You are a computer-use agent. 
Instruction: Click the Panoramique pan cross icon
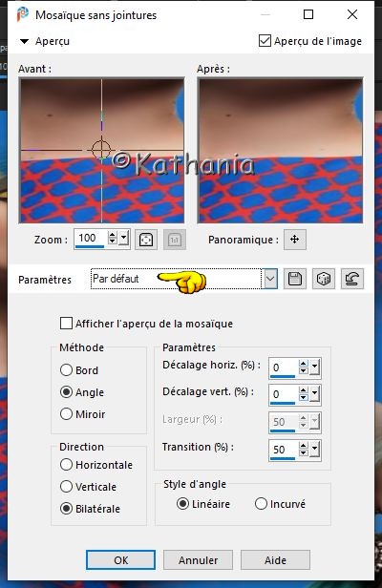pos(295,240)
